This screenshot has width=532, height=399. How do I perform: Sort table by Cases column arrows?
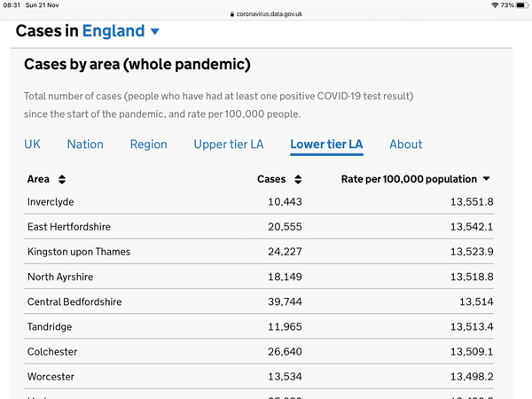tap(297, 179)
